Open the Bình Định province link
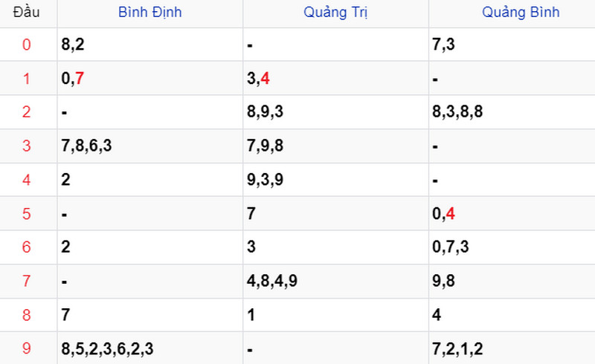 tap(150, 13)
